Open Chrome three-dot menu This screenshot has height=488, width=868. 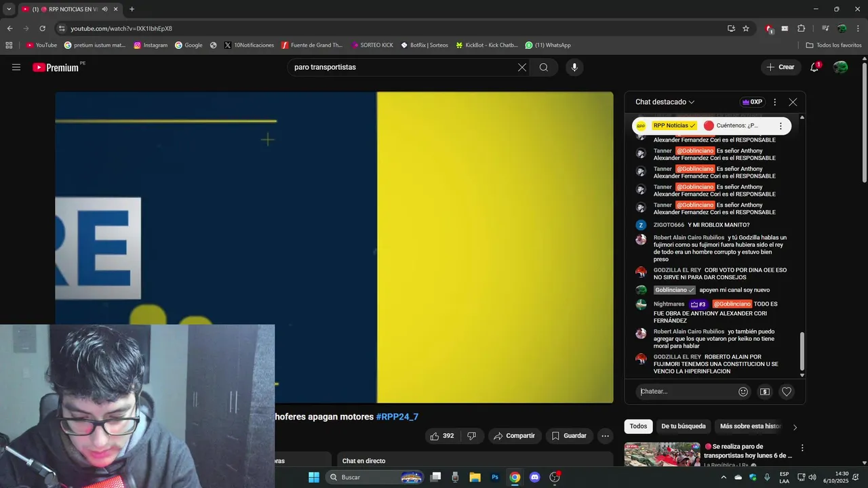pos(857,28)
